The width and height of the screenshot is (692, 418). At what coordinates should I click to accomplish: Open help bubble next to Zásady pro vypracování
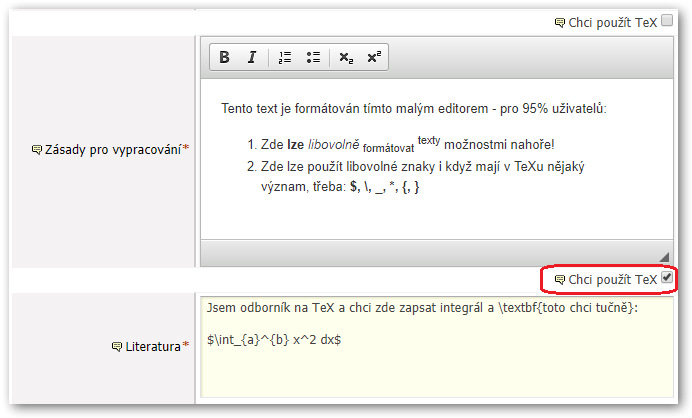point(37,150)
